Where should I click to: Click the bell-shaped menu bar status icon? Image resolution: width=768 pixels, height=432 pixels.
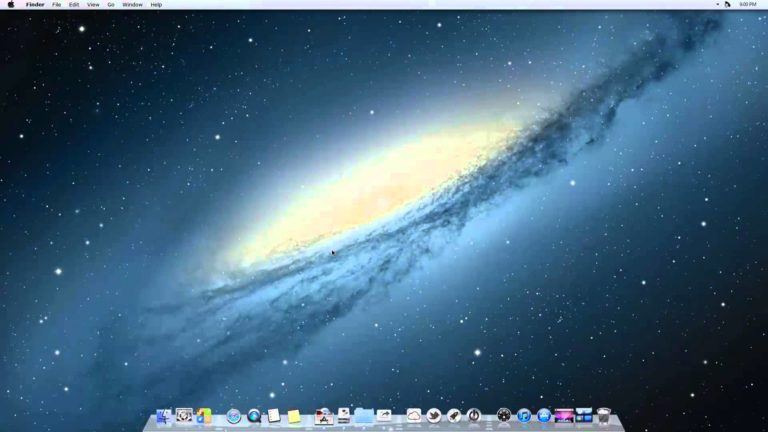[x=727, y=4]
